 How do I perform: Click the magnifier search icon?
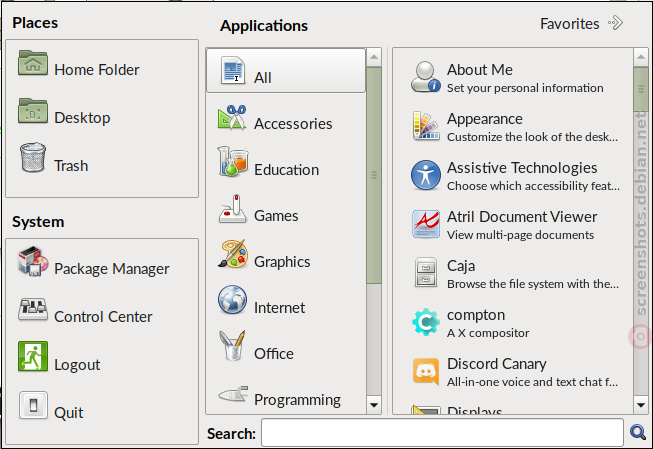coord(638,433)
